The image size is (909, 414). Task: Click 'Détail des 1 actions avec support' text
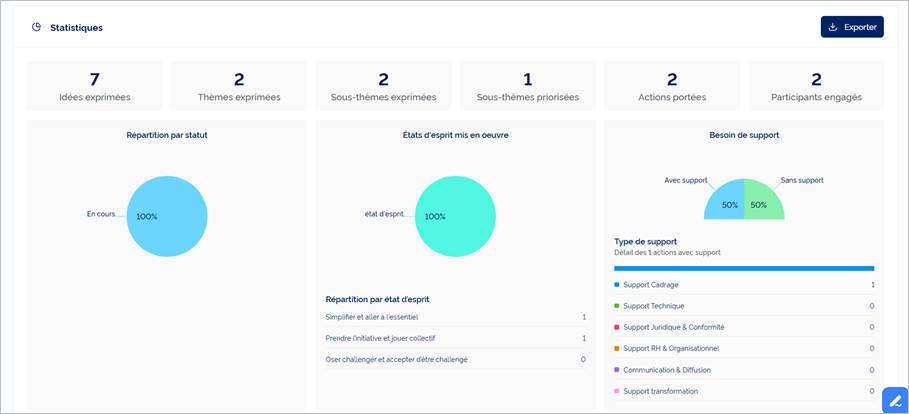pos(667,253)
